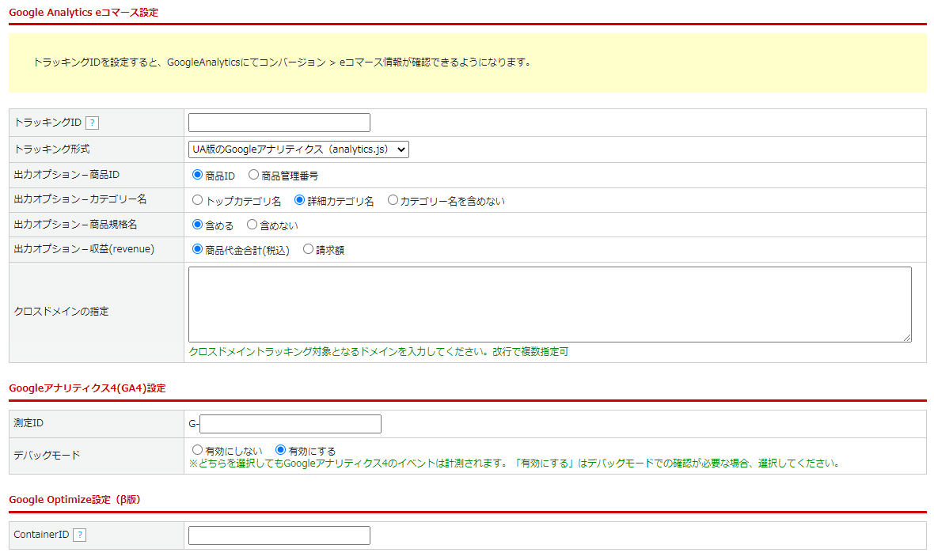Image resolution: width=934 pixels, height=560 pixels.
Task: Choose トップカテゴリ名 for category output
Action: [198, 200]
